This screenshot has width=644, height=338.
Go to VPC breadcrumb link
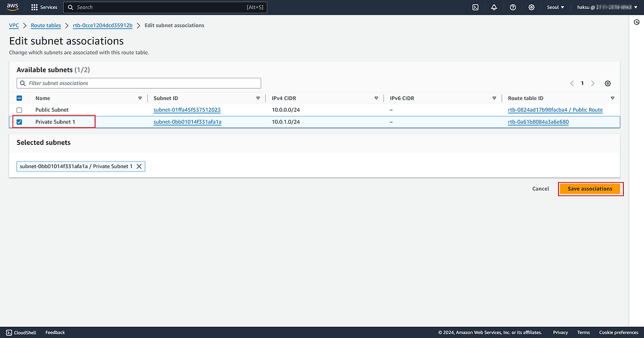point(14,26)
